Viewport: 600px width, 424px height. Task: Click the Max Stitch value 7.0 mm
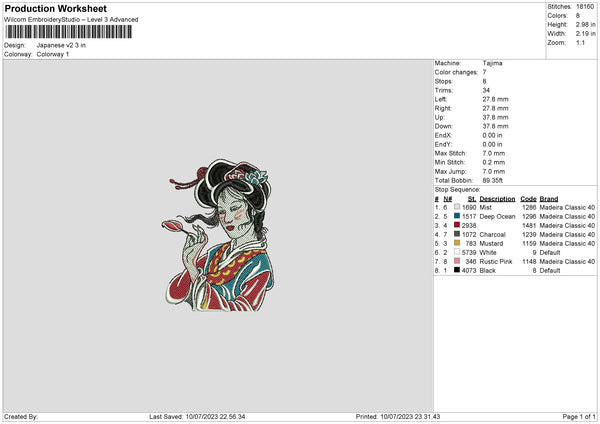point(494,153)
